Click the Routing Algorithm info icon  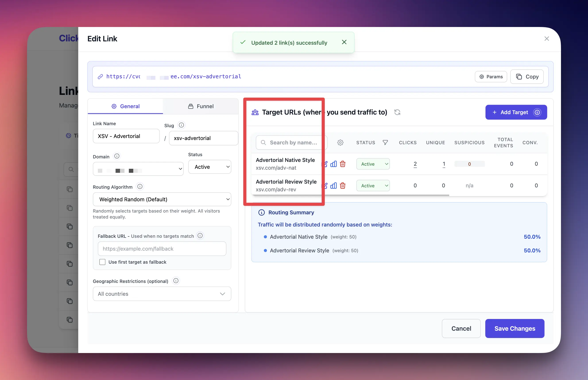(140, 186)
